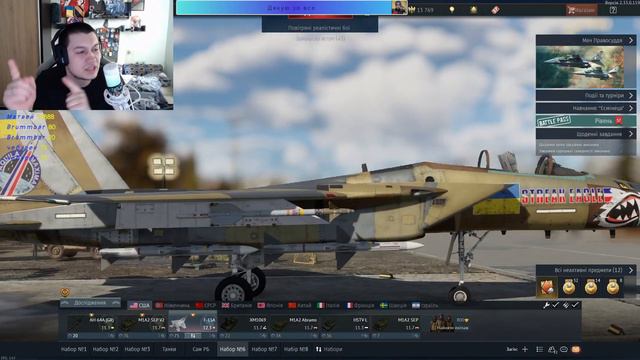Toggle auto-refill ammo checkbox
The image size is (640, 360).
click(x=575, y=305)
